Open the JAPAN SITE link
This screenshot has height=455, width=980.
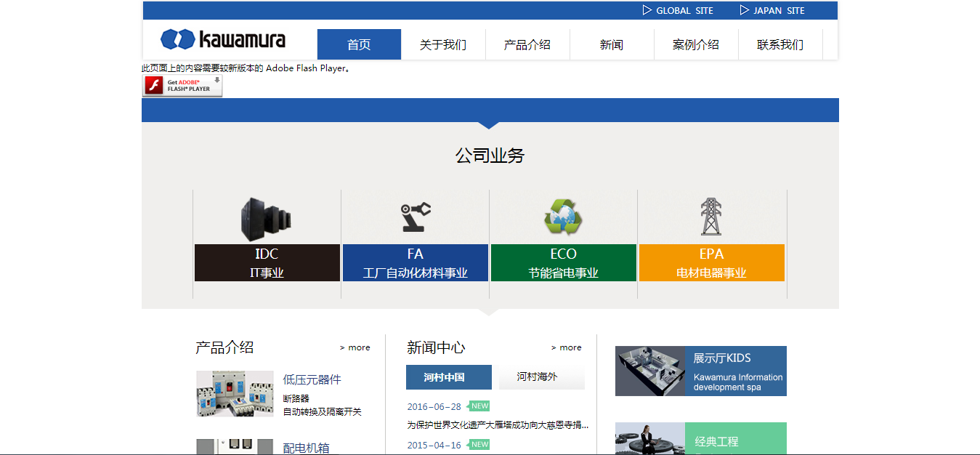click(772, 11)
